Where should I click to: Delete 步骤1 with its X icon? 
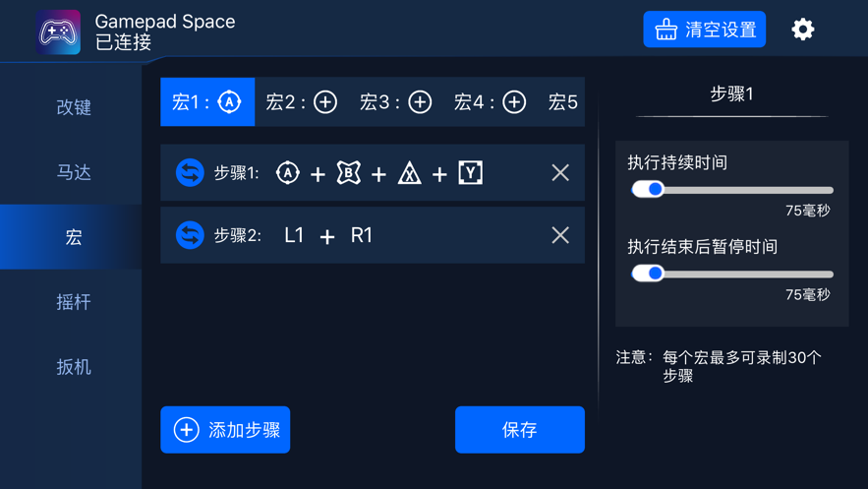tap(560, 173)
